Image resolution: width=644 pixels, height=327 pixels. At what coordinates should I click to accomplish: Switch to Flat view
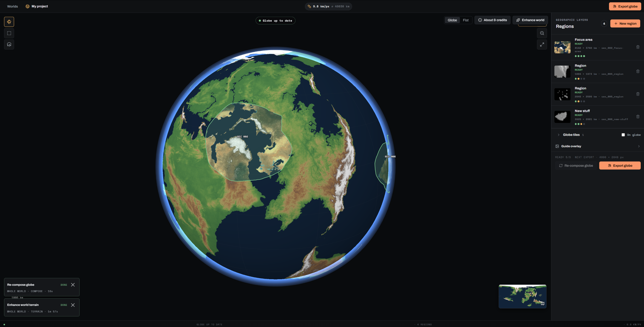pos(466,20)
